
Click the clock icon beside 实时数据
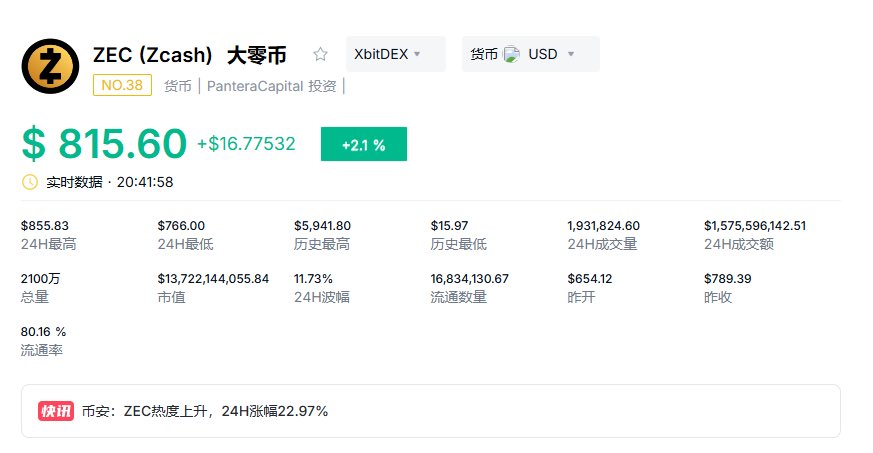30,182
